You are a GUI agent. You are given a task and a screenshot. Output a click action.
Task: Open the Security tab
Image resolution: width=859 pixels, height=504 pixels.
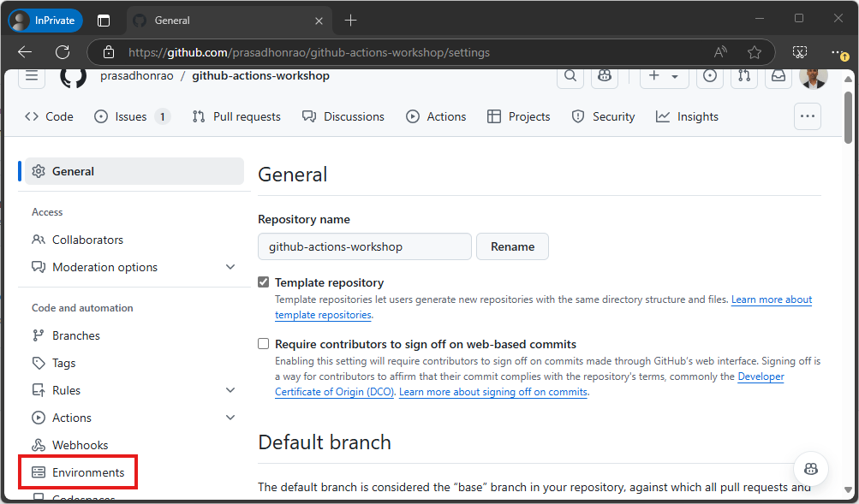pos(603,116)
